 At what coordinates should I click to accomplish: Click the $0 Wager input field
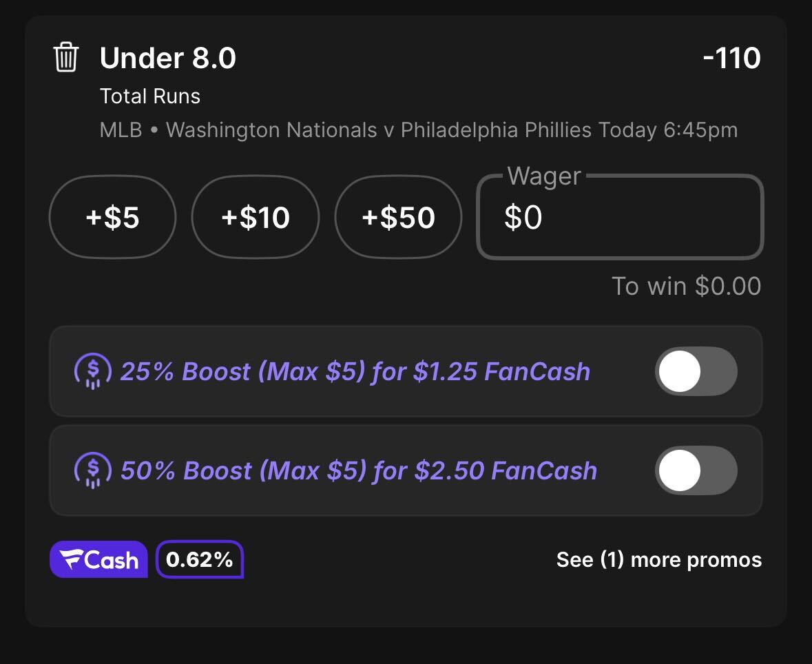(620, 216)
